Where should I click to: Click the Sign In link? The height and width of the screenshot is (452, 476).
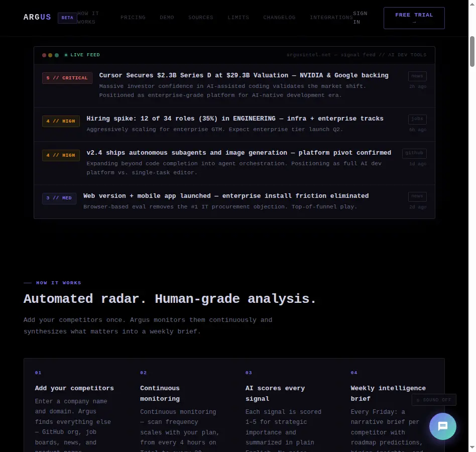360,18
